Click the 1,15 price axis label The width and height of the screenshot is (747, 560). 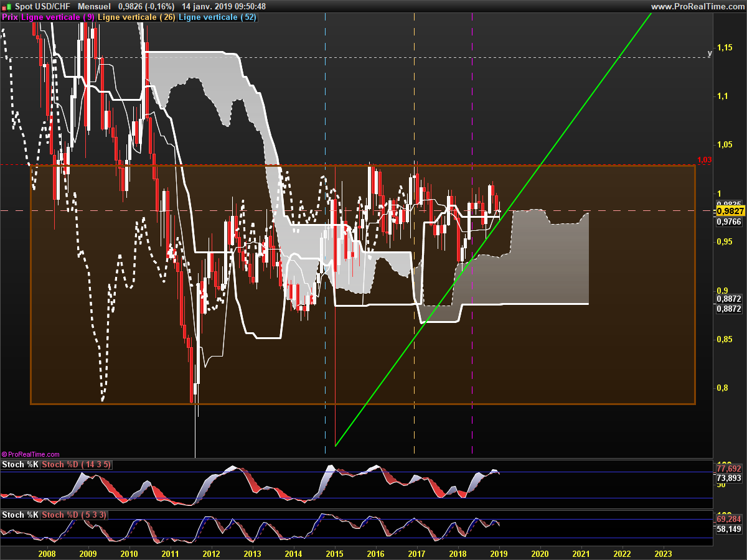pos(724,47)
